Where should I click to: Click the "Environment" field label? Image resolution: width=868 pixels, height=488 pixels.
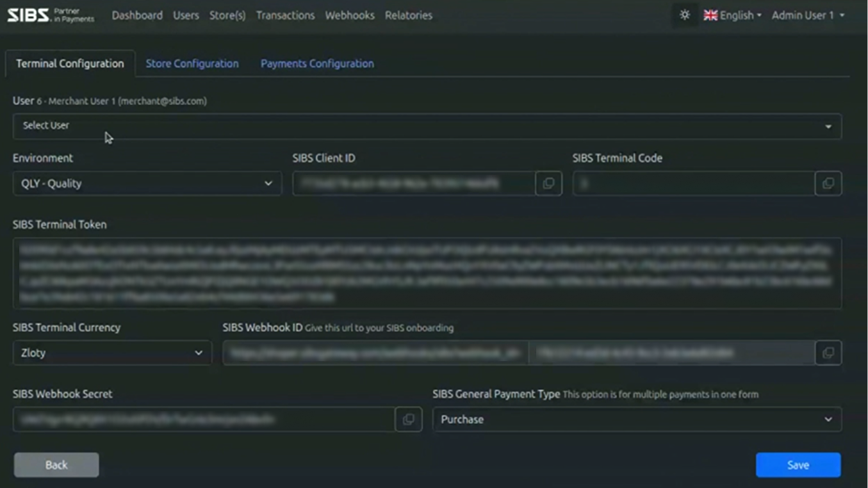pos(43,158)
